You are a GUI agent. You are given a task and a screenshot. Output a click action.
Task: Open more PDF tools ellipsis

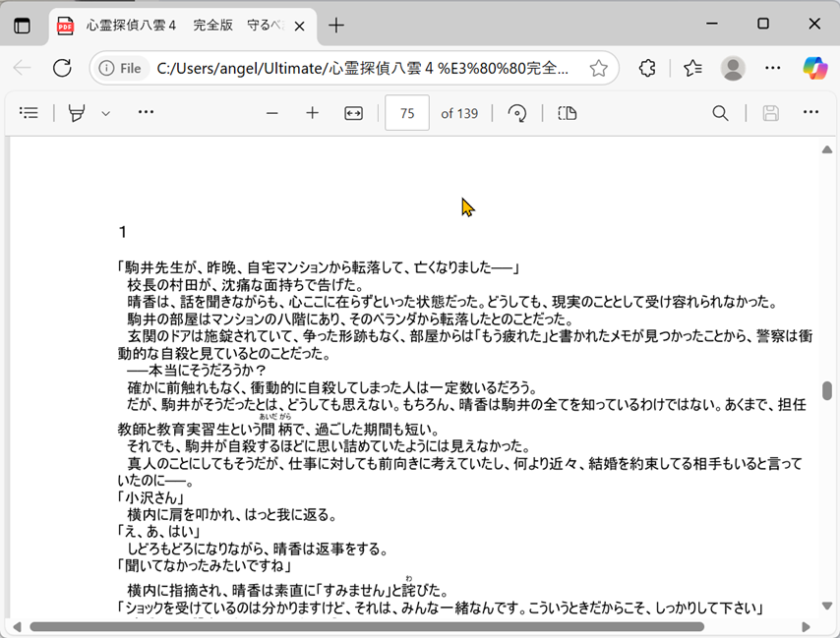146,112
